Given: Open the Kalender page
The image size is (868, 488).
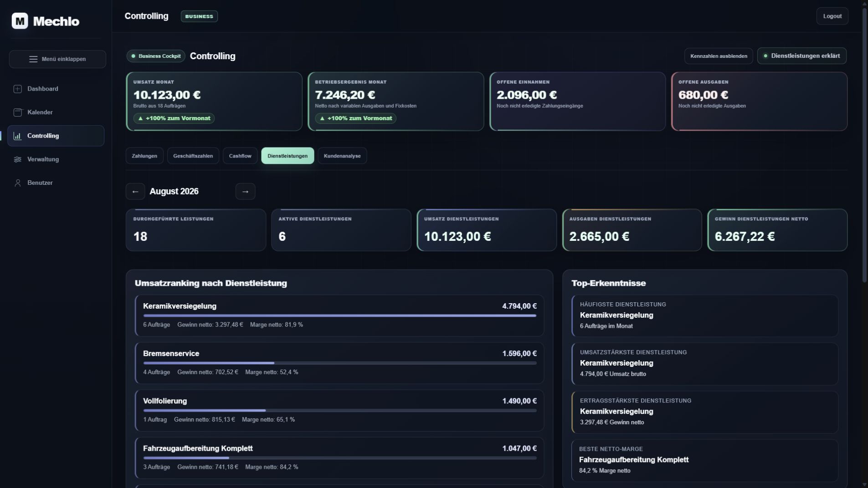Looking at the screenshot, I should (56, 112).
